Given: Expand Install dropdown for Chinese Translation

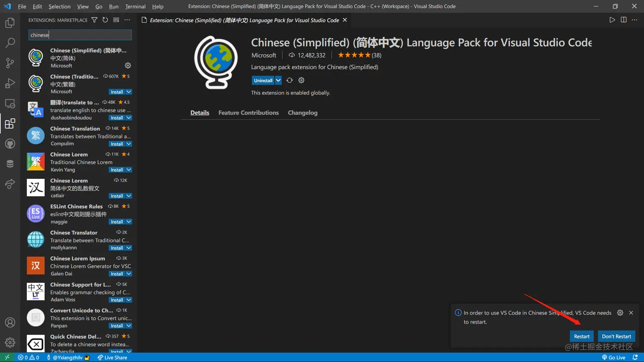Looking at the screenshot, I should pos(129,144).
